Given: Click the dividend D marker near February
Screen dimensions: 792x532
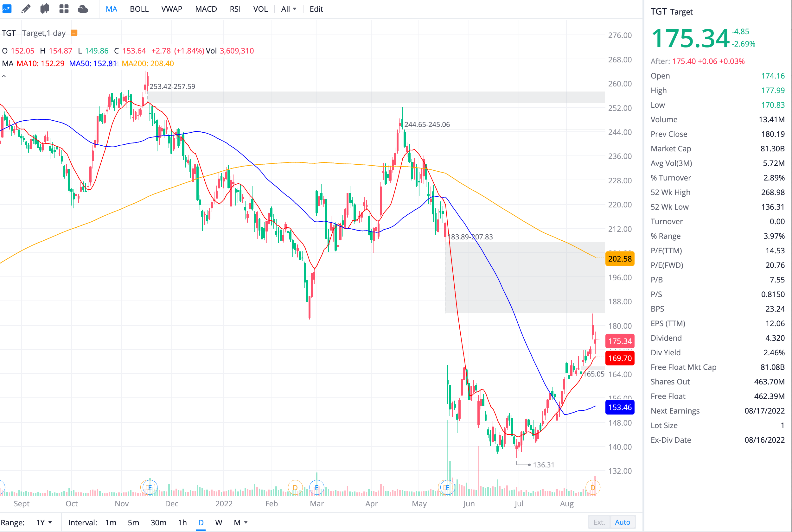Looking at the screenshot, I should [295, 488].
